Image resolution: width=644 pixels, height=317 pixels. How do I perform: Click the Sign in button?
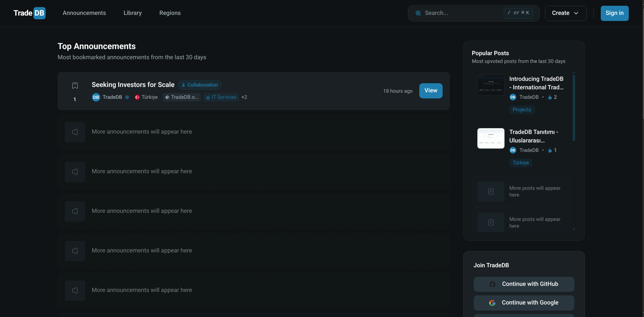[614, 13]
